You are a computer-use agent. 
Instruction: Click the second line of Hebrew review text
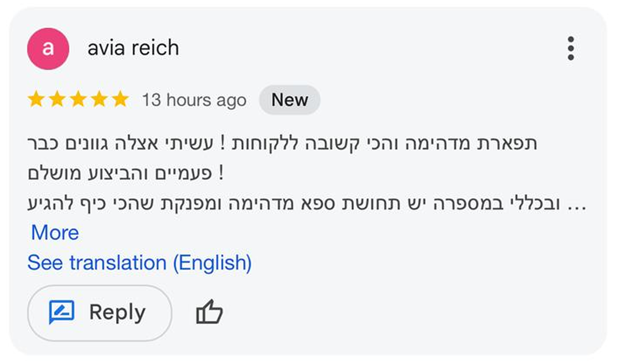tap(126, 174)
